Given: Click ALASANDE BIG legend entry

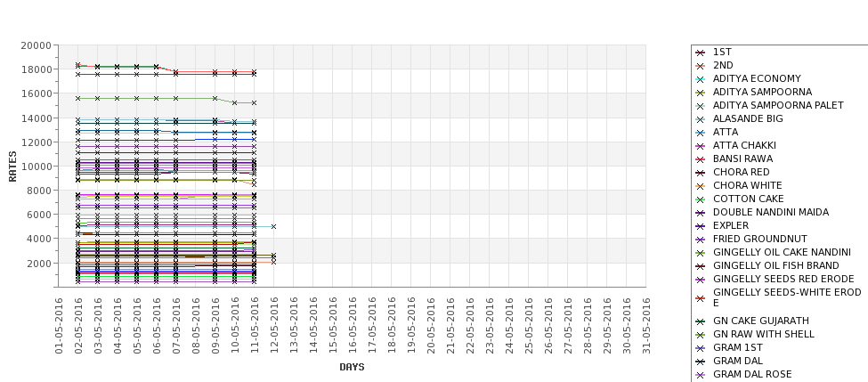Looking at the screenshot, I should [748, 118].
